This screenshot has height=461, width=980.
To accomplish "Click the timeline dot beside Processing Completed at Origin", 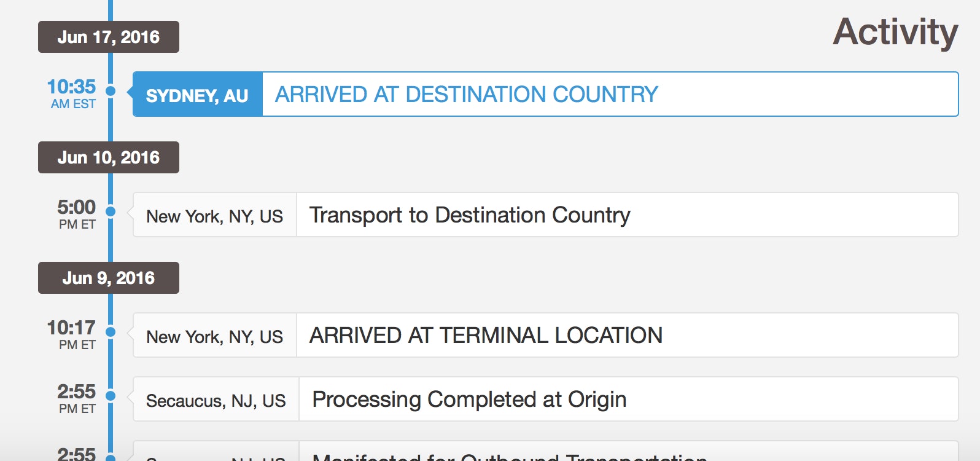I will click(111, 396).
